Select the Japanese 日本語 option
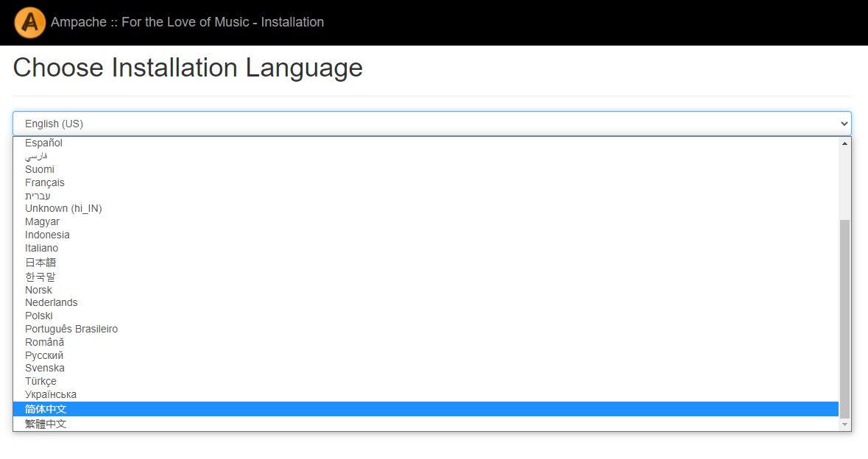This screenshot has height=459, width=868. [426, 262]
